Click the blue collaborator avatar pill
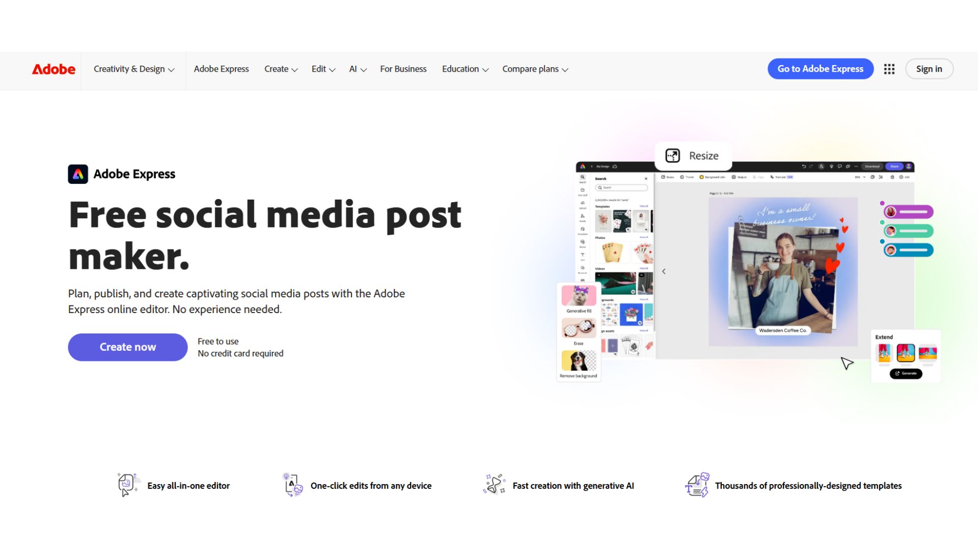The width and height of the screenshot is (978, 560). click(x=909, y=250)
